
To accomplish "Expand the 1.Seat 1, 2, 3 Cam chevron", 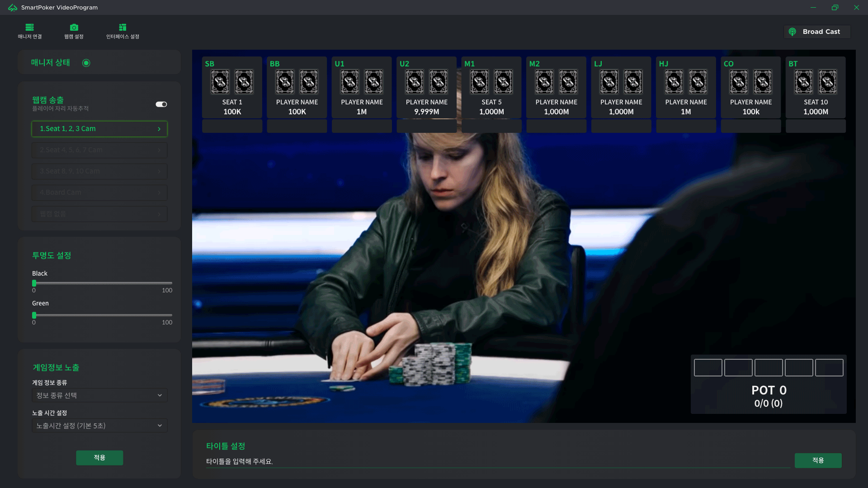I will pyautogui.click(x=159, y=129).
